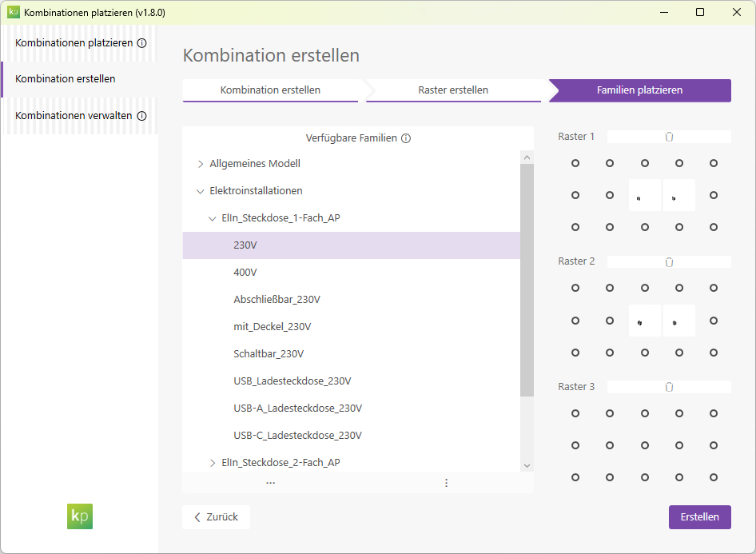Click the green kp logo
Viewport: 756px width, 554px height.
click(80, 516)
